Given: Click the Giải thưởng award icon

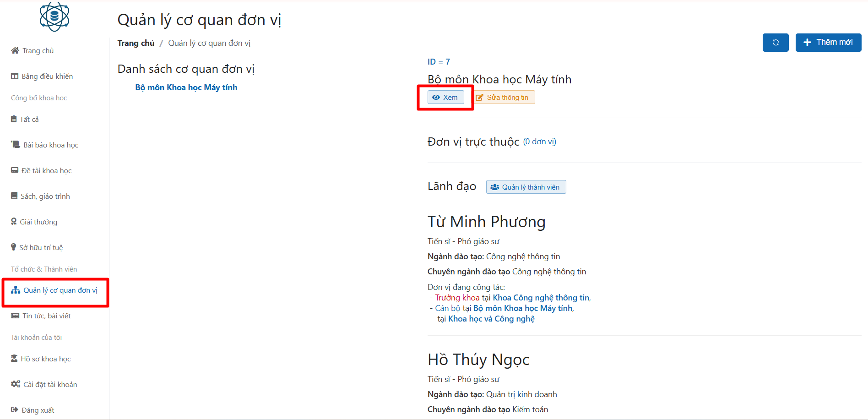Looking at the screenshot, I should click(x=14, y=221).
